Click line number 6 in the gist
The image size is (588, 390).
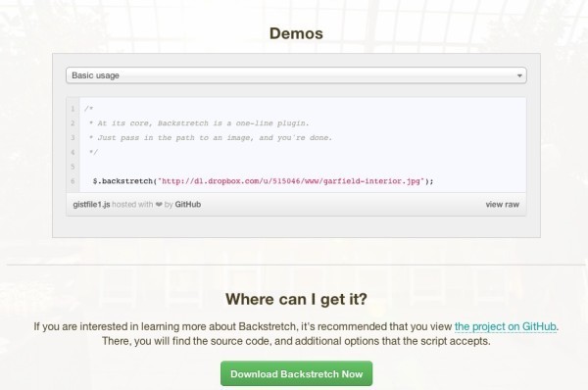73,181
